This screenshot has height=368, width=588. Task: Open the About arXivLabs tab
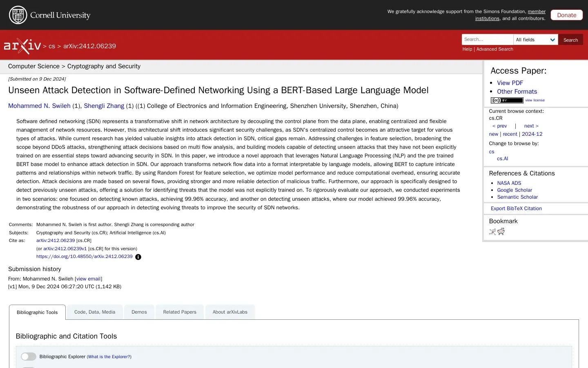(230, 312)
